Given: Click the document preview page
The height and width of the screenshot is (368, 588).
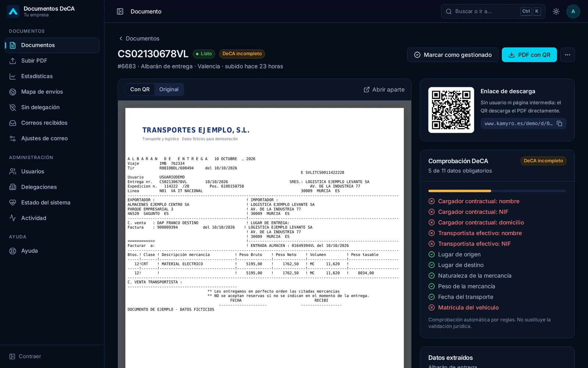Looking at the screenshot, I should tap(265, 238).
